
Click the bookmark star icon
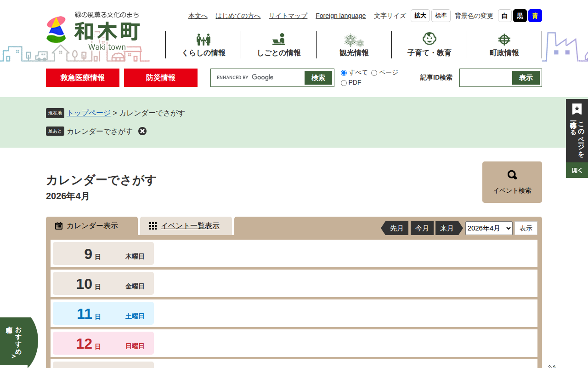pyautogui.click(x=577, y=109)
